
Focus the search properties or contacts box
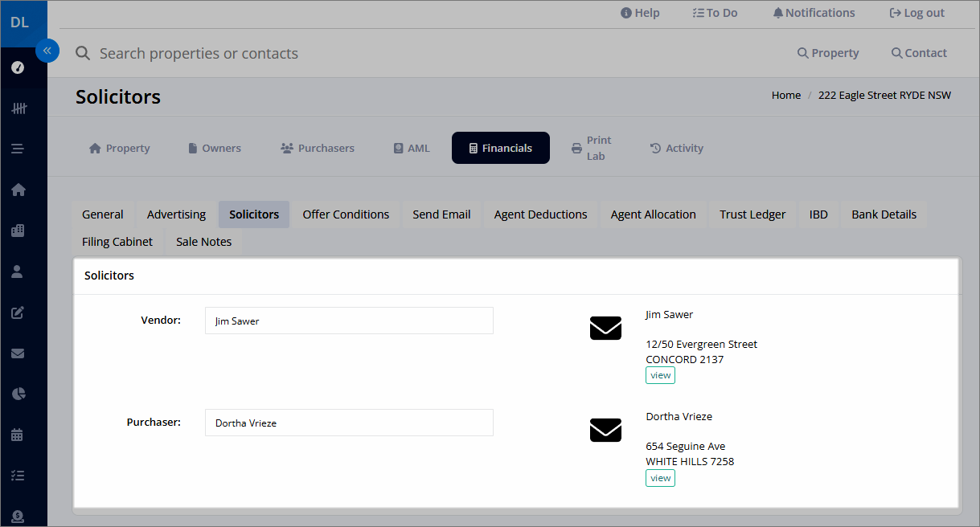point(199,54)
